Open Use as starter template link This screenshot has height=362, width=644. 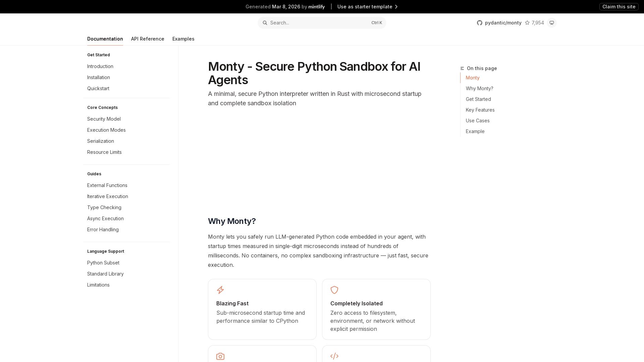point(368,7)
